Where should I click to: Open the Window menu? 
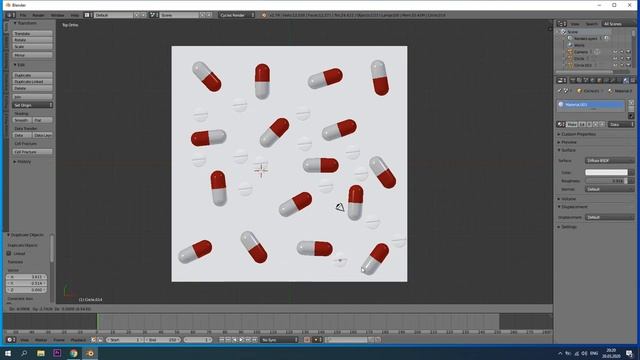point(58,15)
